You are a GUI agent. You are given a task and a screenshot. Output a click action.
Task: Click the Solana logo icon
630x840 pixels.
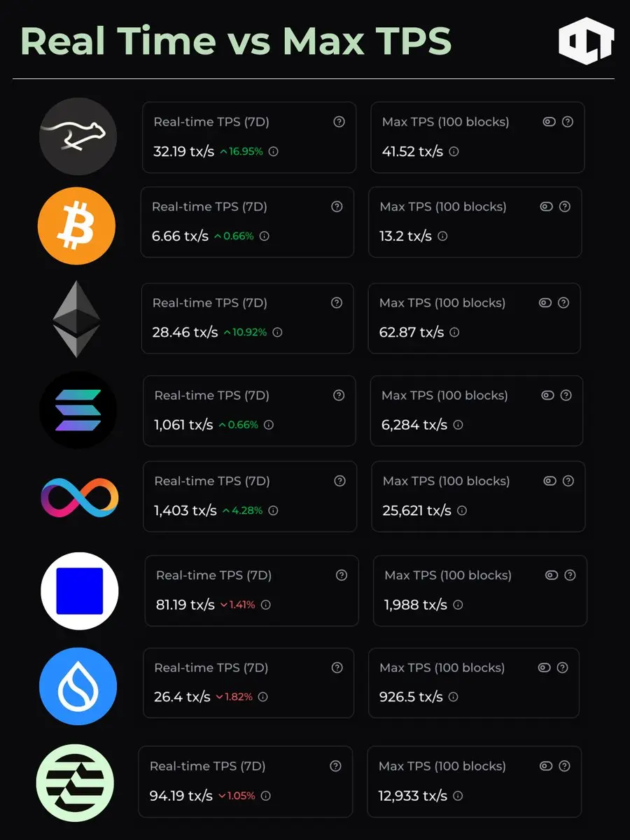click(78, 409)
